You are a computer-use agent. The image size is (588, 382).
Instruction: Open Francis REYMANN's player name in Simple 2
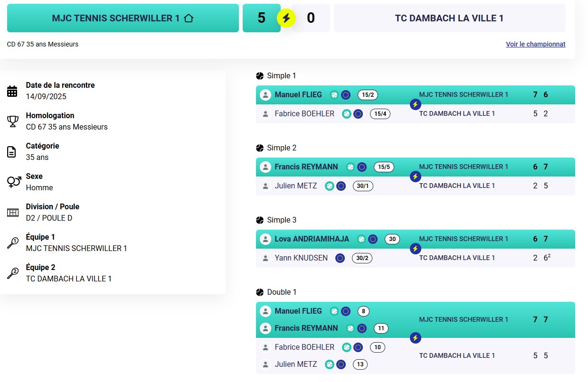click(x=306, y=167)
